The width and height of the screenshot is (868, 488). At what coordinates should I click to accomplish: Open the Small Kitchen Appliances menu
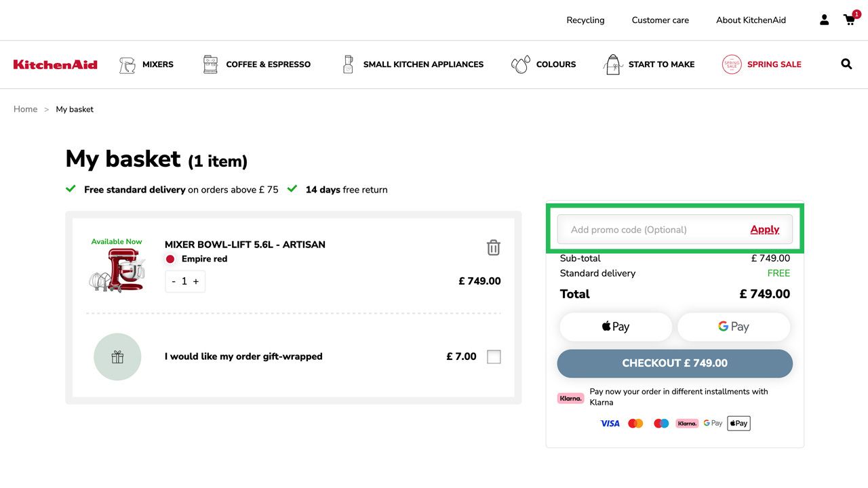pos(424,64)
